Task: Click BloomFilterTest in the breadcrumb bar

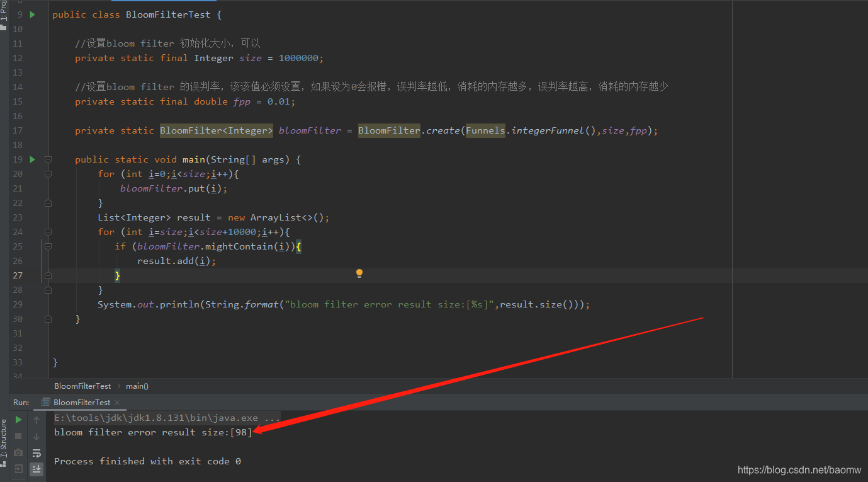Action: pos(82,386)
